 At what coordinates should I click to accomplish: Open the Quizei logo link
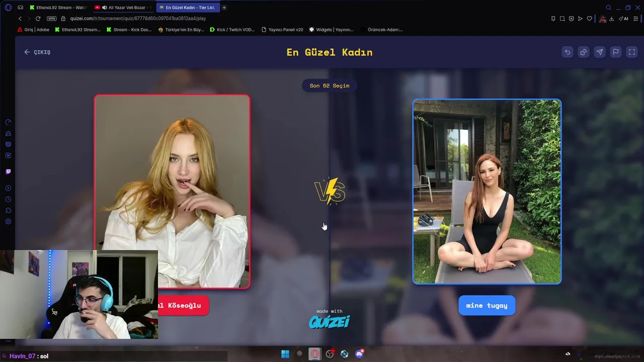tap(330, 322)
